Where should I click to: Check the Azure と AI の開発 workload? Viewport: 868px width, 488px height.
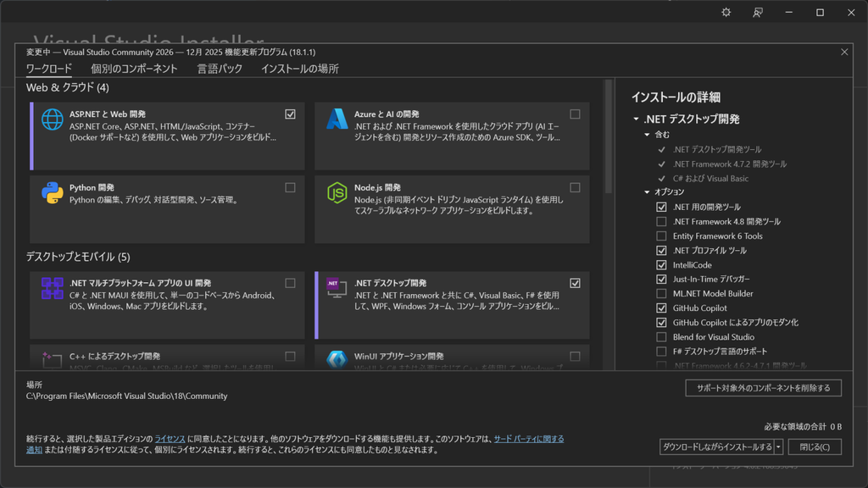576,114
